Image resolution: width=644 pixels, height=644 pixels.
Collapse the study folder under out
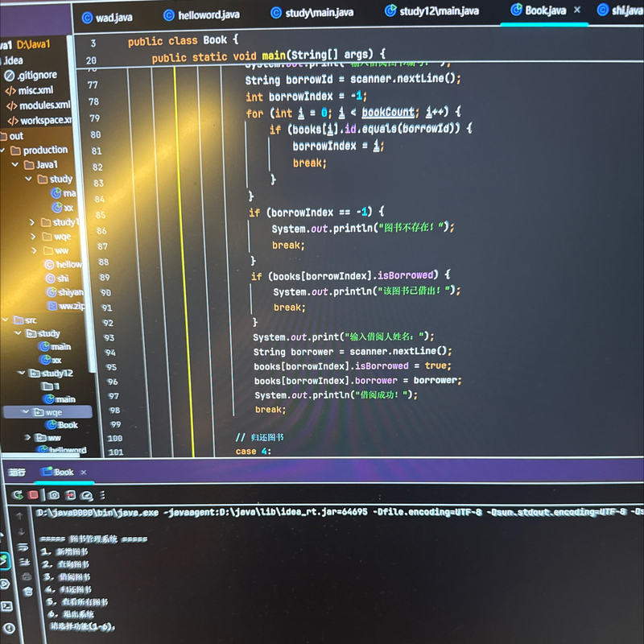click(28, 179)
